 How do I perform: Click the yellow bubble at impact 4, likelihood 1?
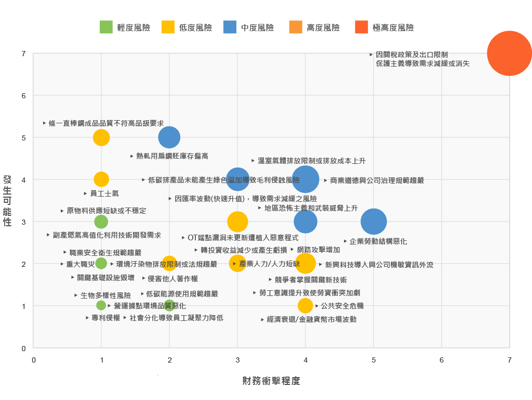pyautogui.click(x=305, y=306)
